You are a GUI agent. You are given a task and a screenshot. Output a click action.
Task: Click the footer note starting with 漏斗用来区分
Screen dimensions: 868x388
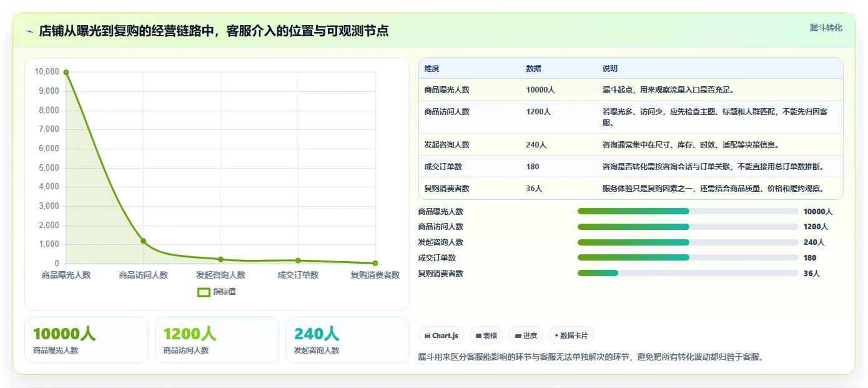[x=591, y=357]
